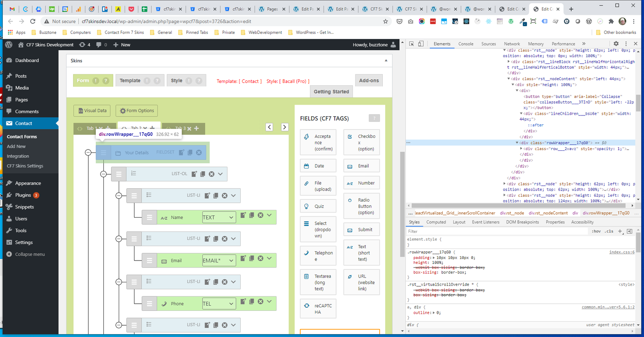Viewport: 644px width, 337px height.
Task: Click the duplicate icon on Email row
Action: (x=252, y=258)
